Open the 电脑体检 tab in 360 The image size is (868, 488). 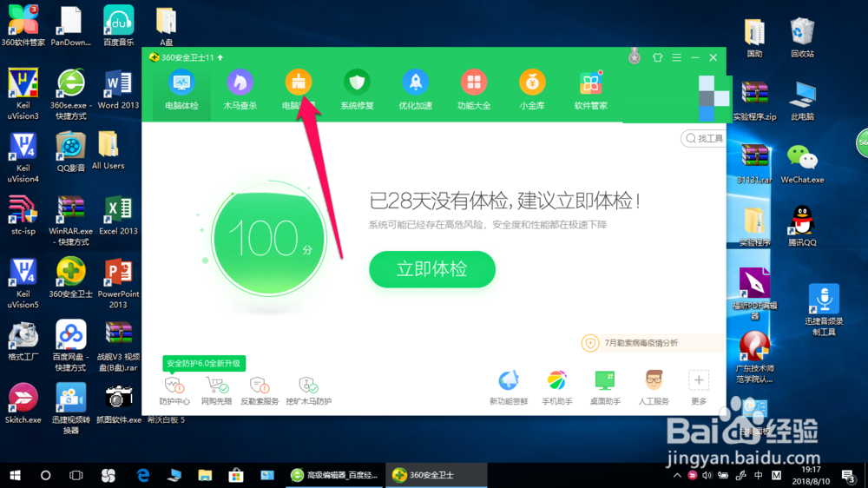181,89
